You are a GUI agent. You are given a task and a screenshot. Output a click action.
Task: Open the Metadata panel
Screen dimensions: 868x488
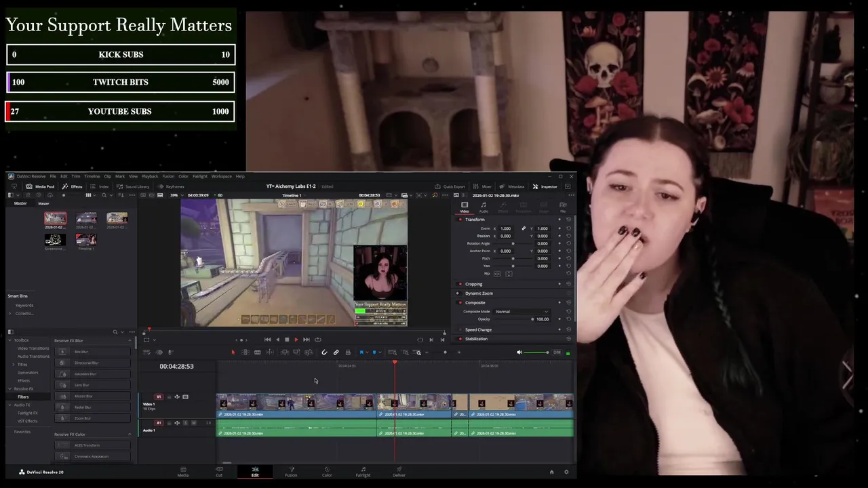[513, 186]
